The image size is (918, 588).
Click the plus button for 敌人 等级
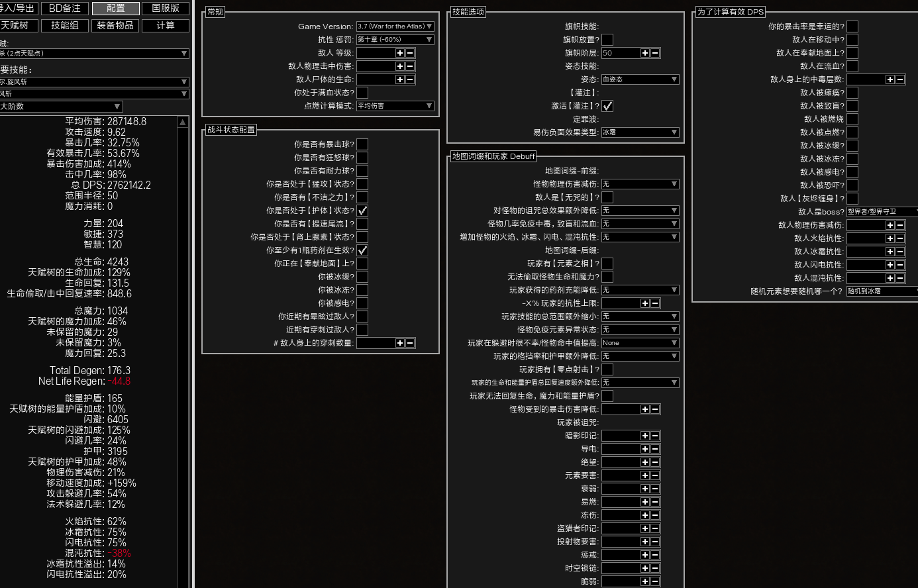point(399,53)
